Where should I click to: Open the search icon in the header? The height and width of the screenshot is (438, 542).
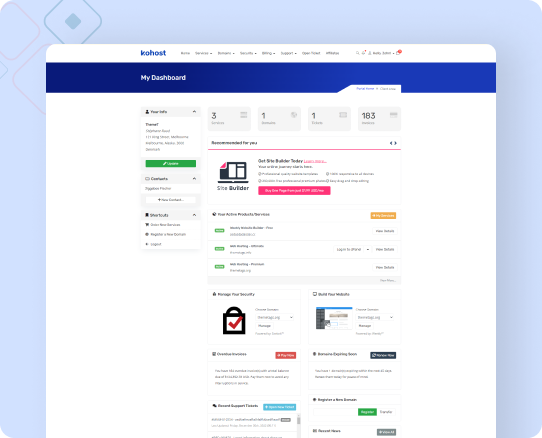click(357, 53)
